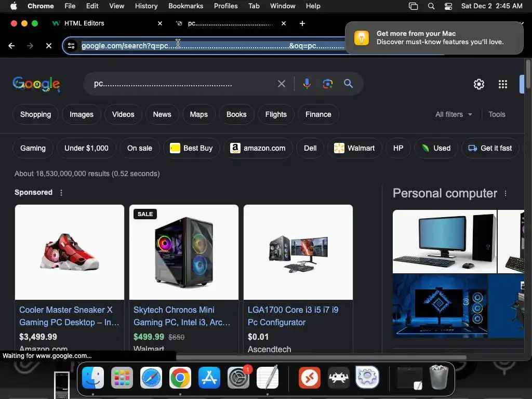This screenshot has height=399, width=532.
Task: Click the horizontal page scrollbar
Action: (x=321, y=357)
